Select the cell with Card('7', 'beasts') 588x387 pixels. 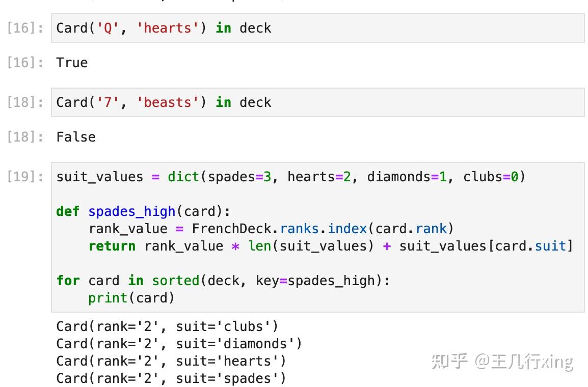point(317,102)
